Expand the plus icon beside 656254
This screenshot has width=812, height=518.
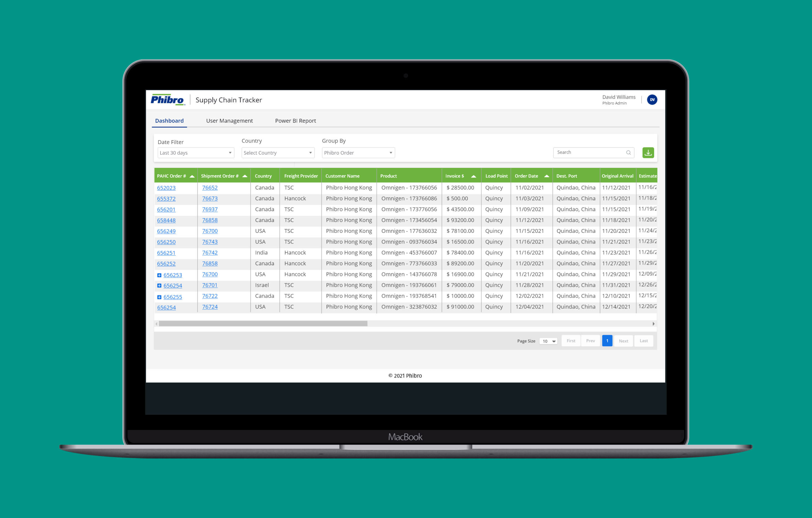click(x=159, y=285)
